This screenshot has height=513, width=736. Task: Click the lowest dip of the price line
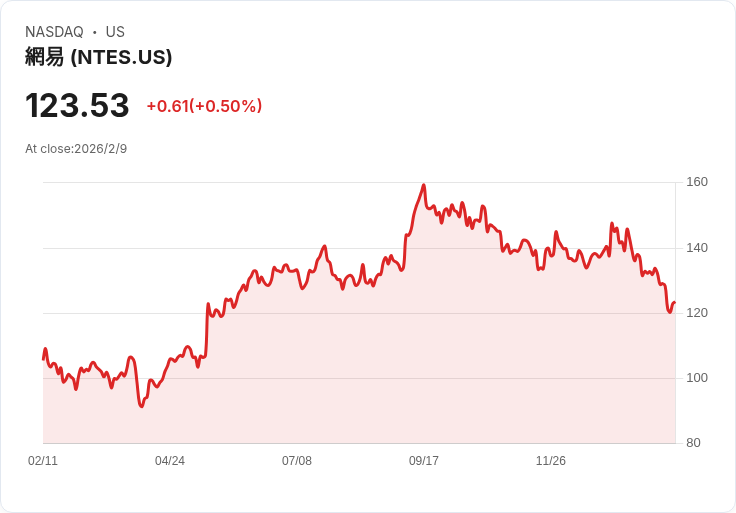click(x=142, y=406)
